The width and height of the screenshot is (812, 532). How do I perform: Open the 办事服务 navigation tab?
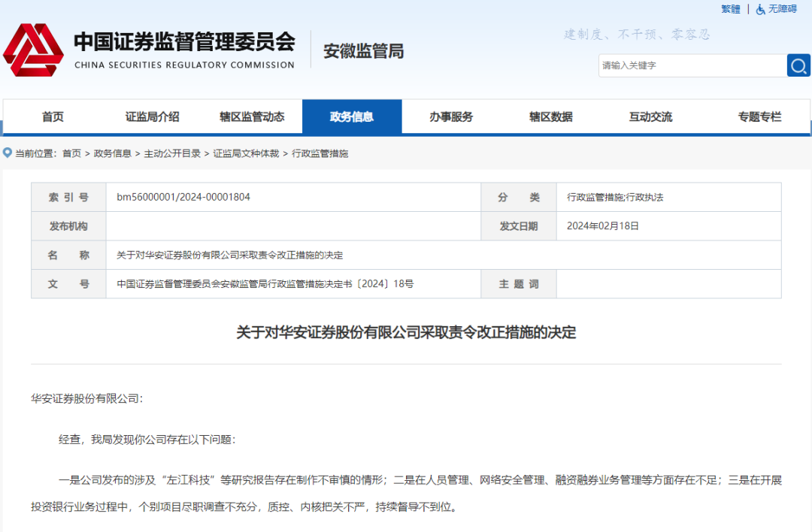pyautogui.click(x=451, y=117)
